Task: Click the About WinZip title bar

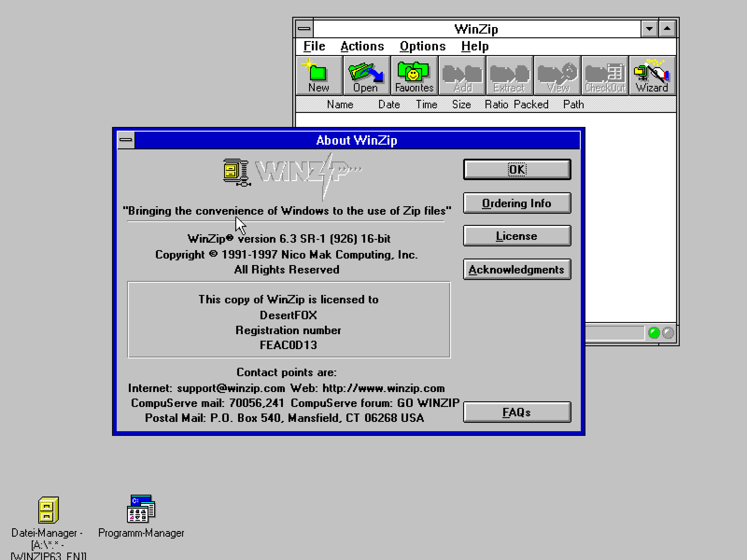Action: pos(357,140)
